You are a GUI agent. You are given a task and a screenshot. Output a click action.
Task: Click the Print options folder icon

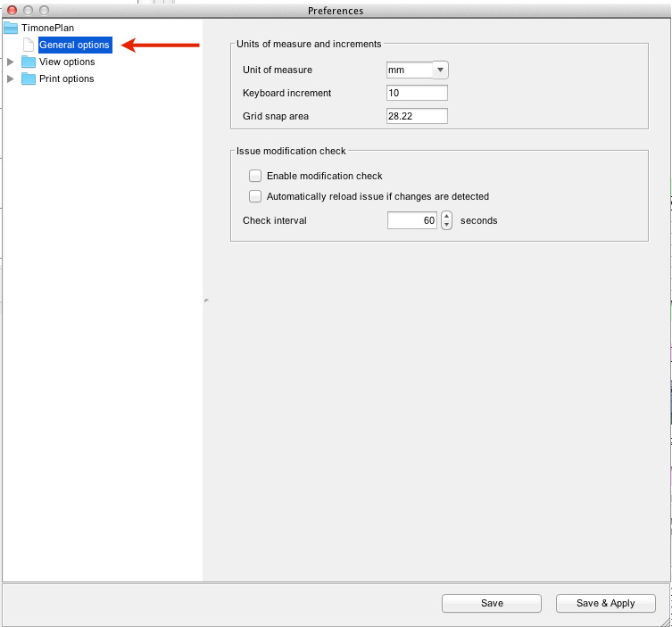tap(29, 78)
